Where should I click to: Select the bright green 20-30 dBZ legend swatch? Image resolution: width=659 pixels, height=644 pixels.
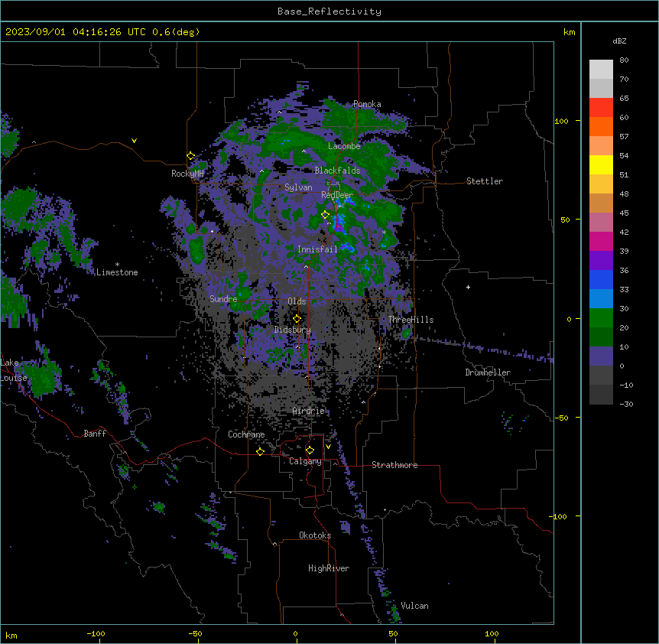pos(601,318)
